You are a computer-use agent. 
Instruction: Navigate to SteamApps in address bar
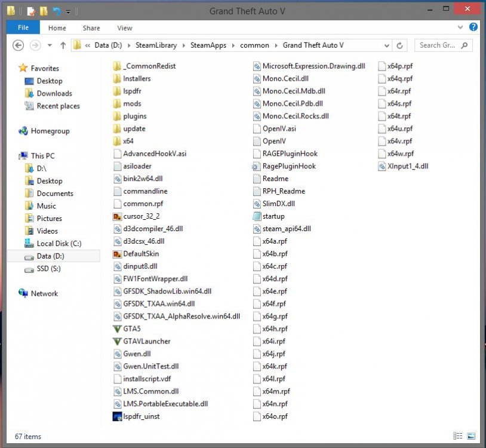coord(208,45)
